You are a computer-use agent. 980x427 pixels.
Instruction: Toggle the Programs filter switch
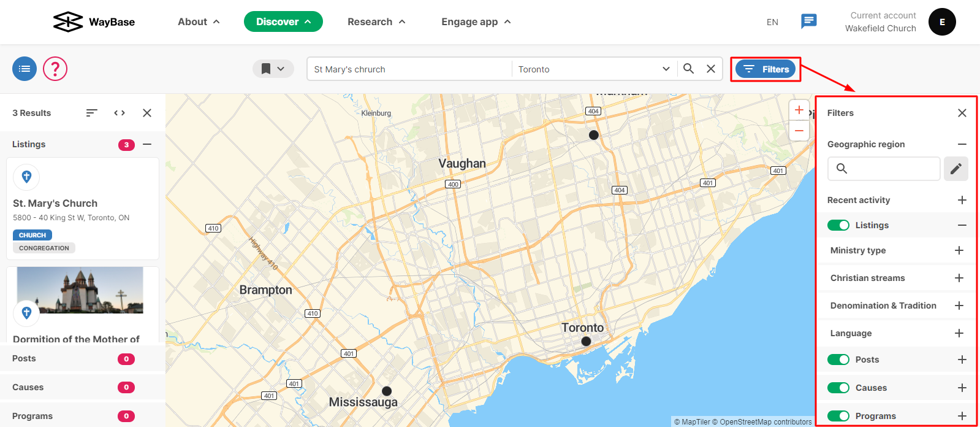point(838,416)
